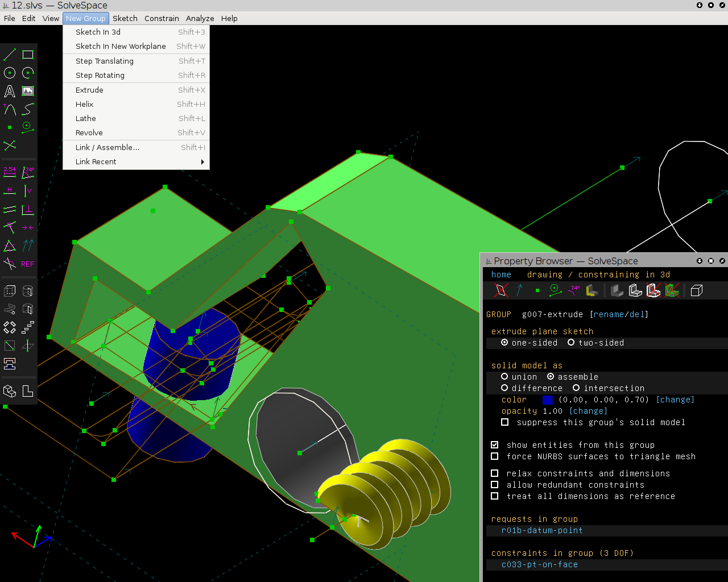The height and width of the screenshot is (582, 728).
Task: Set solid model as union
Action: click(x=519, y=377)
